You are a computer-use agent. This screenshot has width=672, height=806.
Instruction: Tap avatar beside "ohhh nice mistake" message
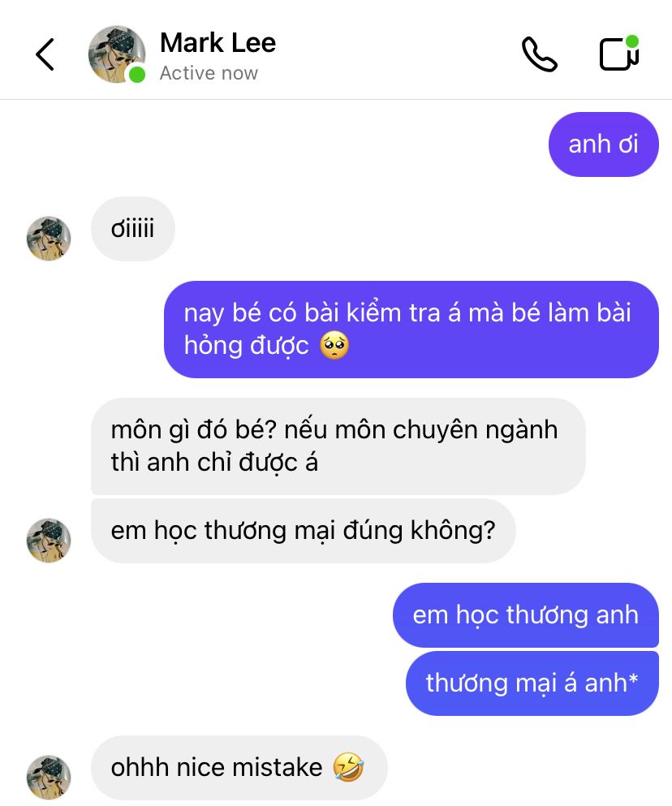point(49,778)
